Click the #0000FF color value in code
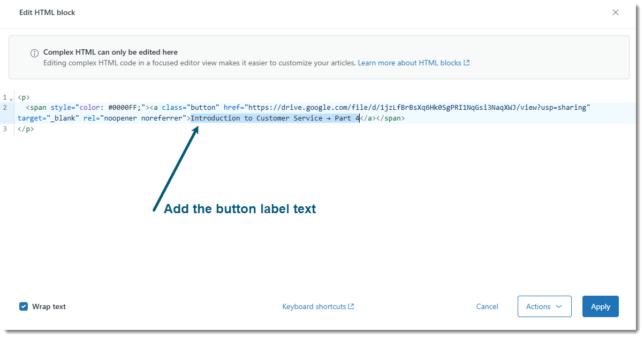 click(x=124, y=108)
